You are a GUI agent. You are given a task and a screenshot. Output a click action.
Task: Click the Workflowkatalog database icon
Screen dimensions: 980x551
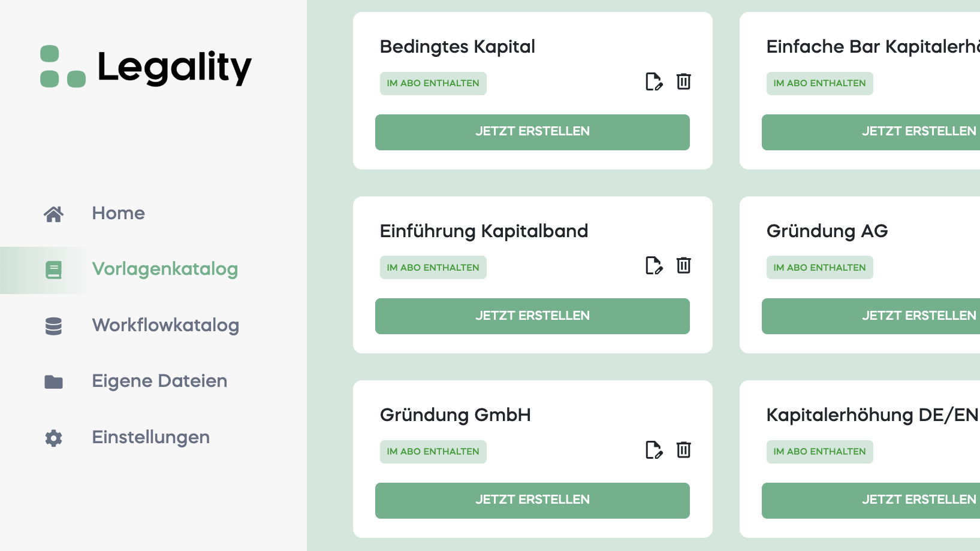coord(54,326)
